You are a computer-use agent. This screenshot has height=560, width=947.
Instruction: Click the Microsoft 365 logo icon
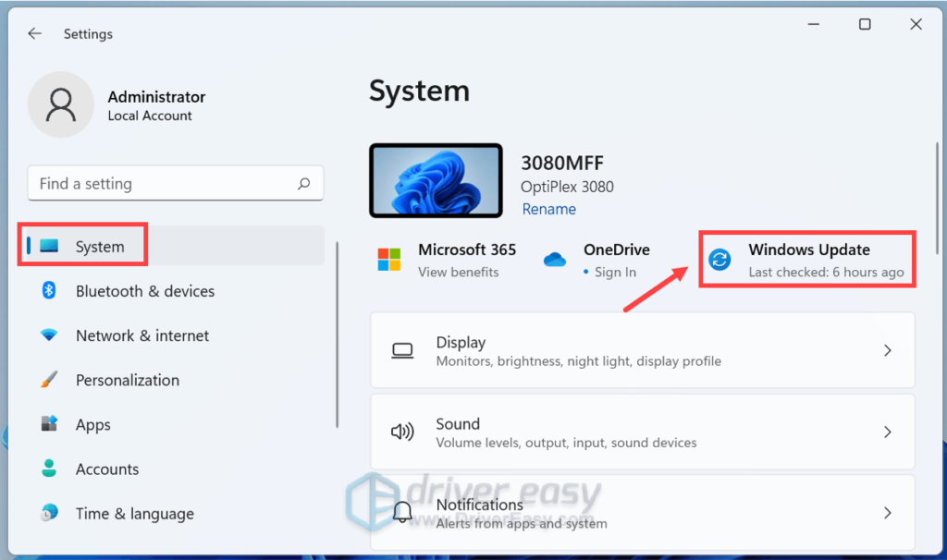[x=389, y=260]
